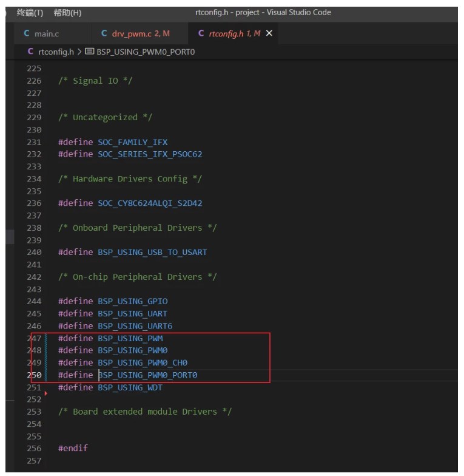This screenshot has width=464, height=476.
Task: Switch to the main.c tab
Action: [46, 34]
